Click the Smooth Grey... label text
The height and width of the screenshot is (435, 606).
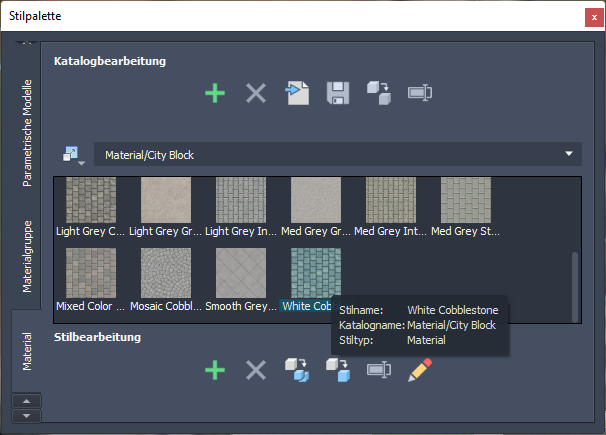tap(241, 306)
